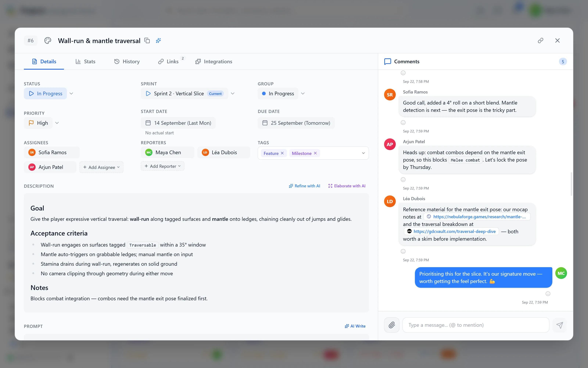The height and width of the screenshot is (368, 588).
Task: Expand the Group dropdown chevron
Action: 303,93
